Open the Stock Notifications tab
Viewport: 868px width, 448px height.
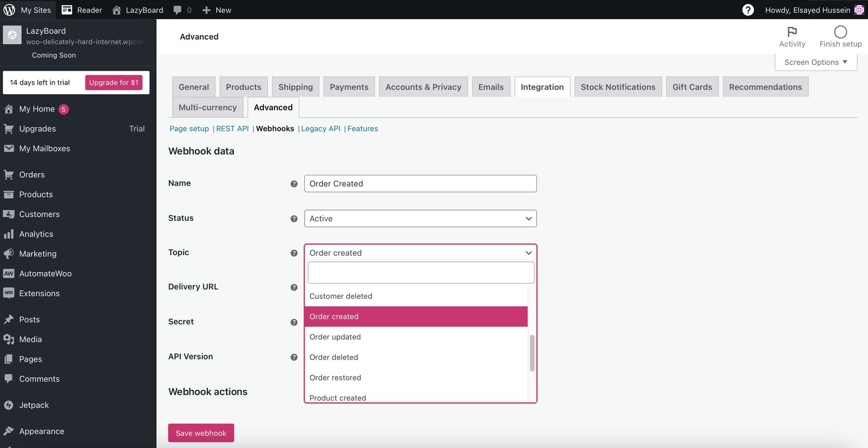[x=618, y=87]
